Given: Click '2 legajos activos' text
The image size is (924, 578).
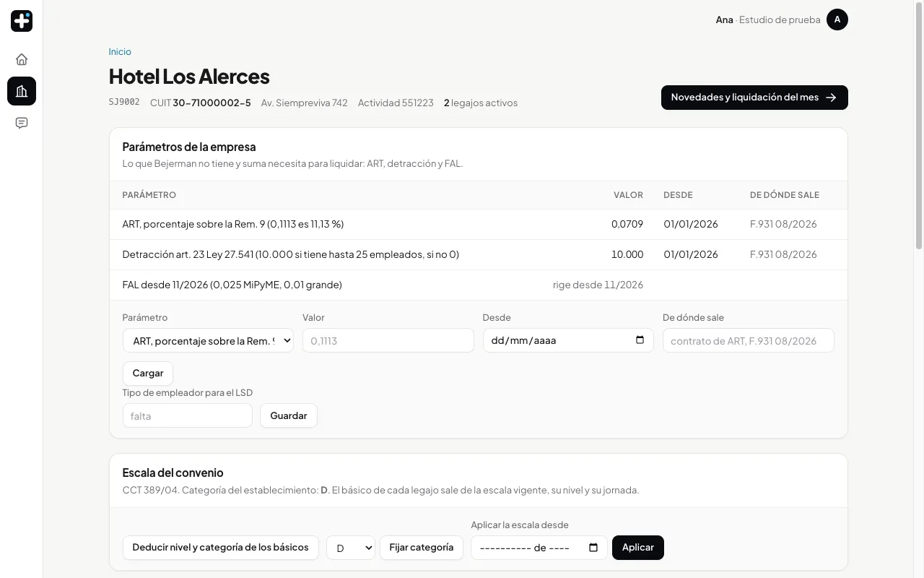Looking at the screenshot, I should [481, 103].
